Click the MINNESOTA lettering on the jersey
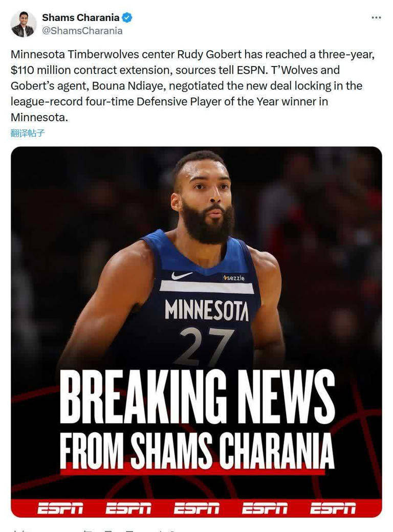 (207, 310)
